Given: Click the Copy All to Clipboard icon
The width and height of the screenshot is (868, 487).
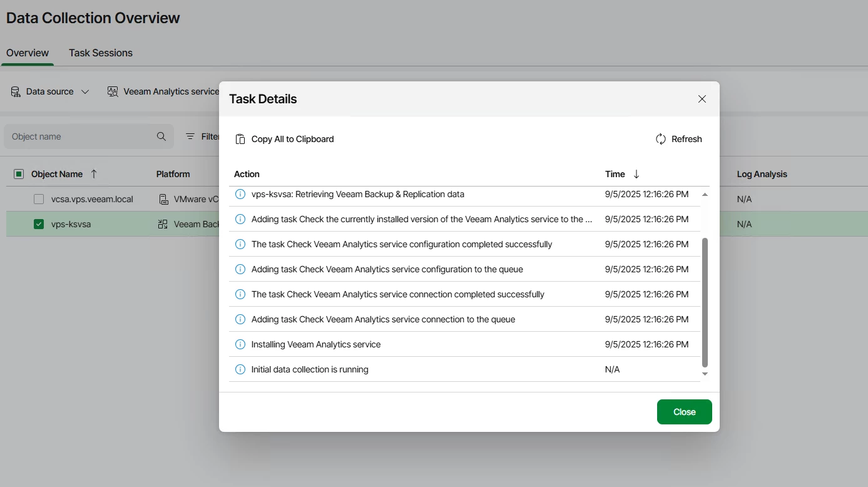Looking at the screenshot, I should click(240, 139).
